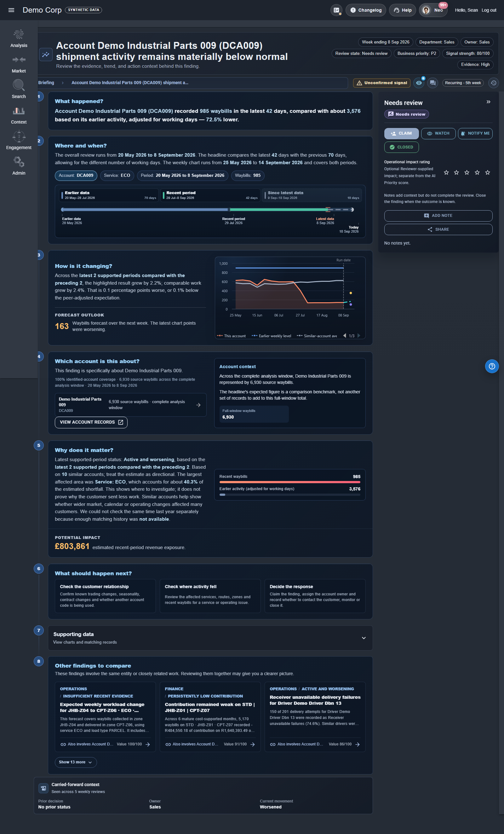Open the Changelog menu item
This screenshot has width=504, height=834.
coord(366,10)
